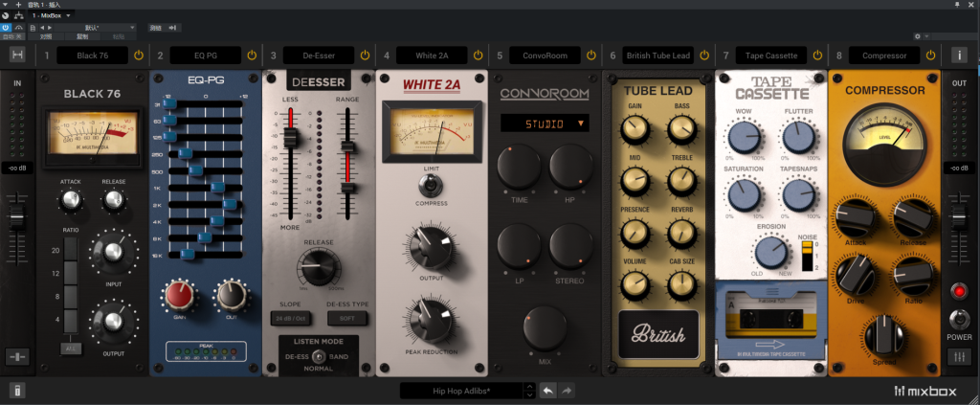Pin the plugin window
Image resolution: width=980 pixels, height=405 pixels.
point(957,5)
